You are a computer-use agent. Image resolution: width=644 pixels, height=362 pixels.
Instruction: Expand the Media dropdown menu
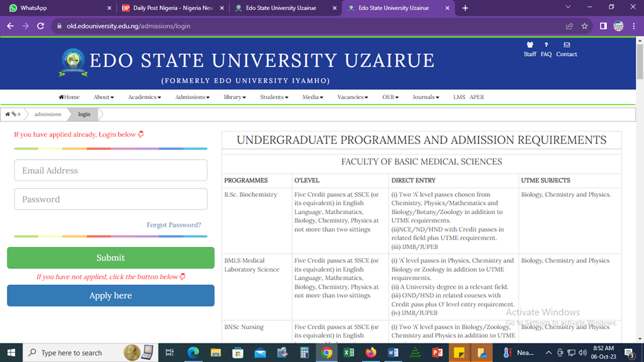[x=312, y=97]
